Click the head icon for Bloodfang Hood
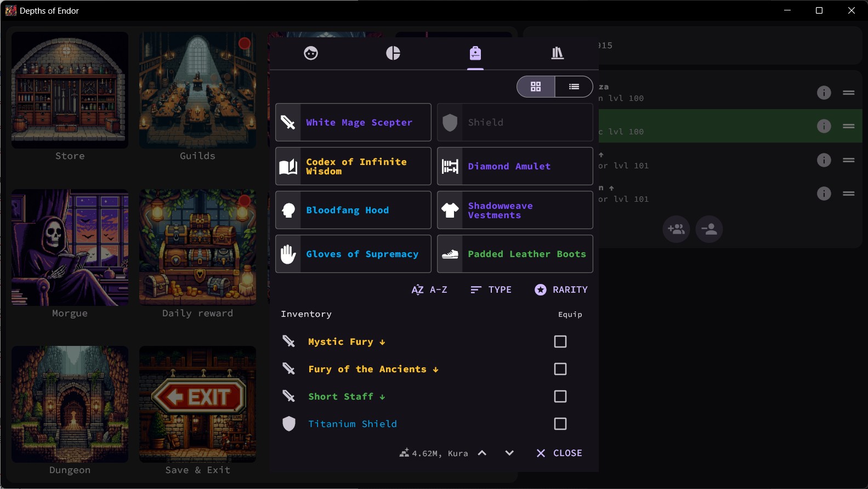 tap(288, 210)
